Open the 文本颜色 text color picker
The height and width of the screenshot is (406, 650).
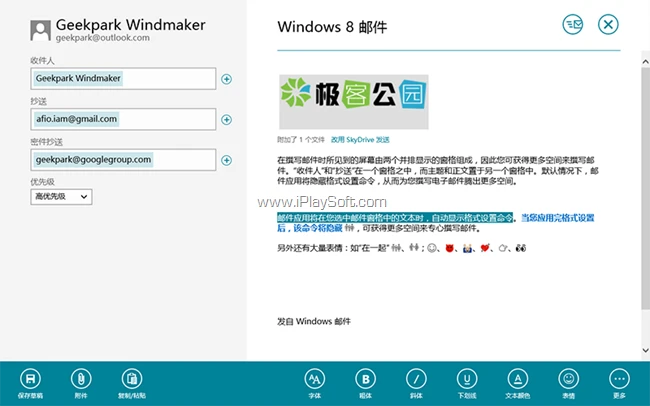[x=518, y=379]
